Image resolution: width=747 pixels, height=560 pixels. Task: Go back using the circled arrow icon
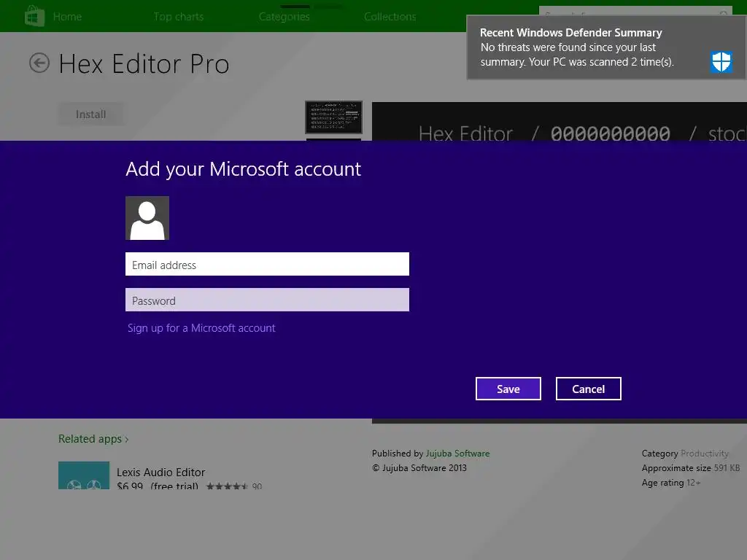[39, 63]
